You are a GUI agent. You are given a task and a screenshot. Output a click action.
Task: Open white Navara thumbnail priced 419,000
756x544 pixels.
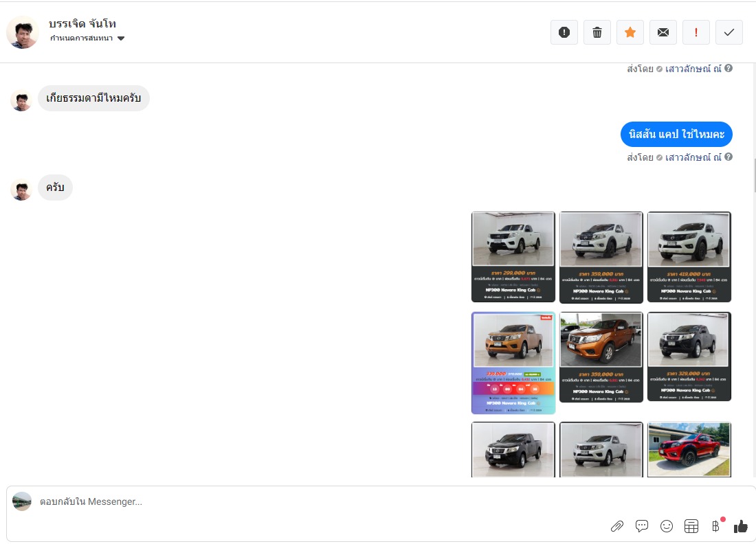[689, 257]
